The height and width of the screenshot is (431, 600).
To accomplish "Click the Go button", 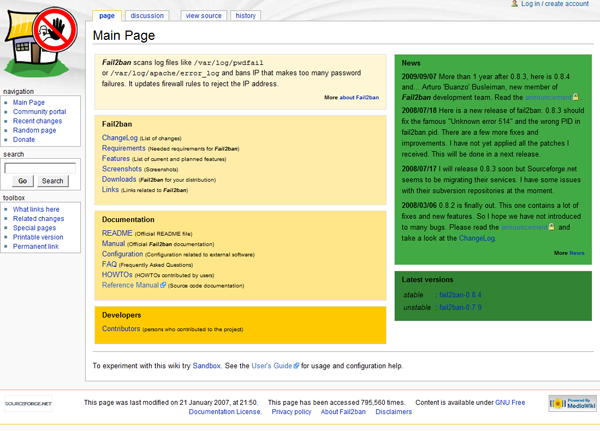I will pos(23,181).
